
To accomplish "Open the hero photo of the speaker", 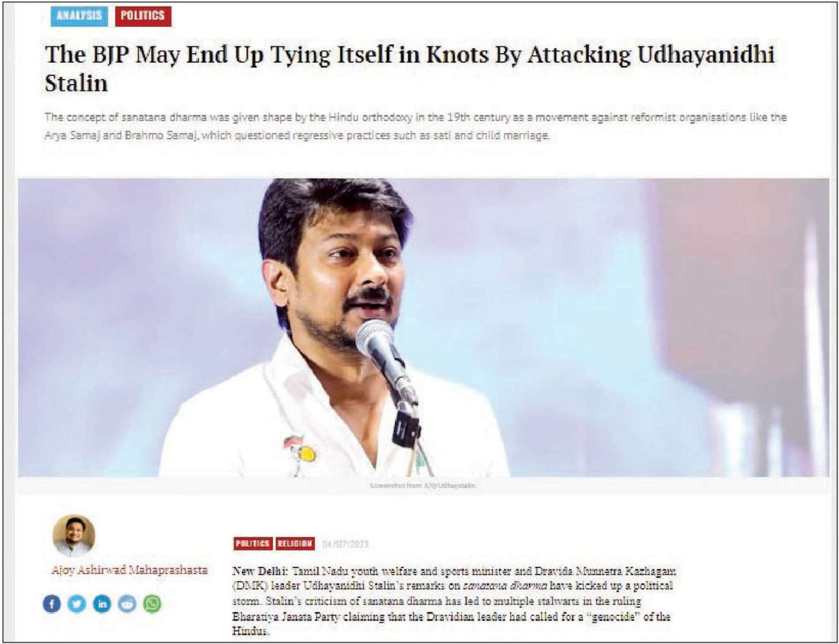I will point(423,328).
